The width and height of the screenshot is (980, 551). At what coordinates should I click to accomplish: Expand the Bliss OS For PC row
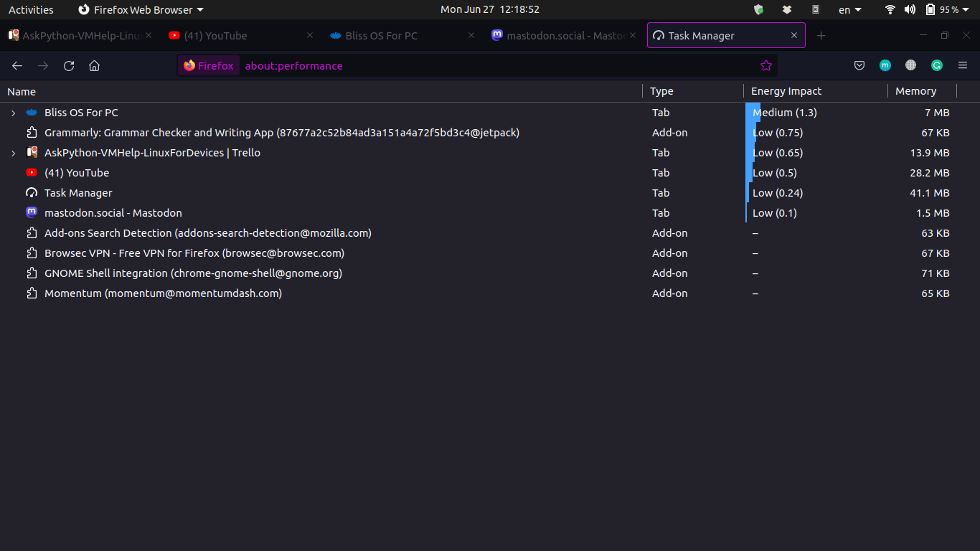(13, 113)
